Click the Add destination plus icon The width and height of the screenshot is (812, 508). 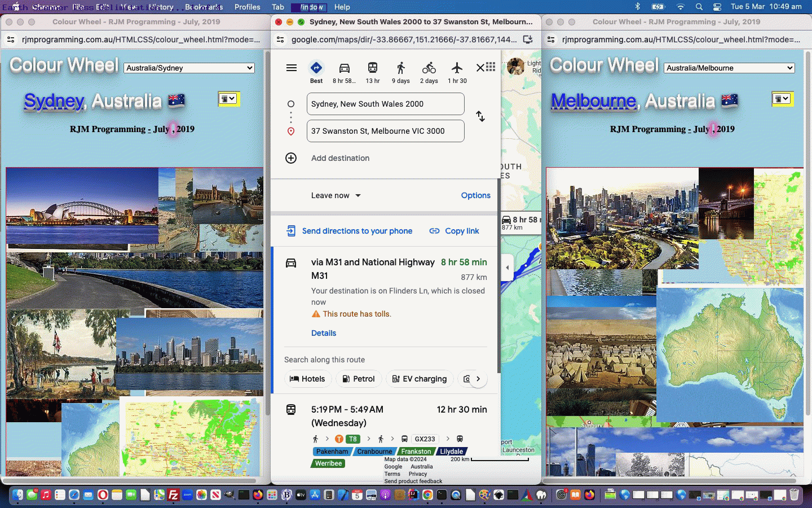291,158
